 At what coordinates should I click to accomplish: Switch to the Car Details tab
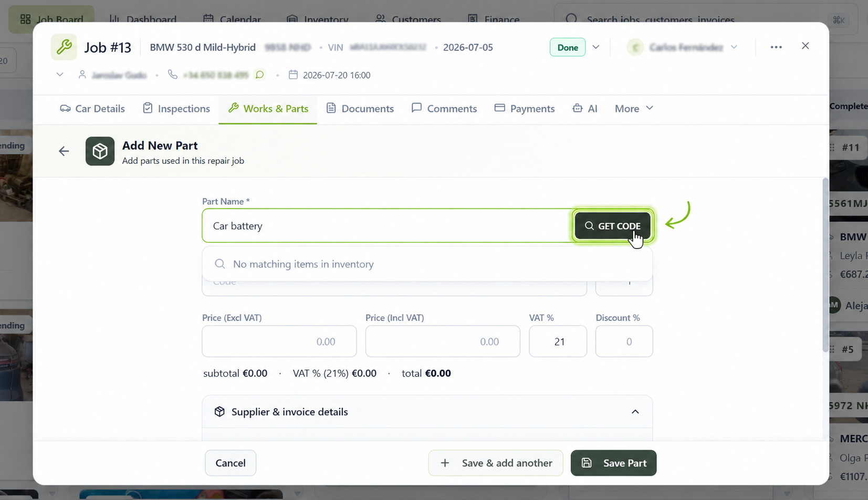click(92, 108)
